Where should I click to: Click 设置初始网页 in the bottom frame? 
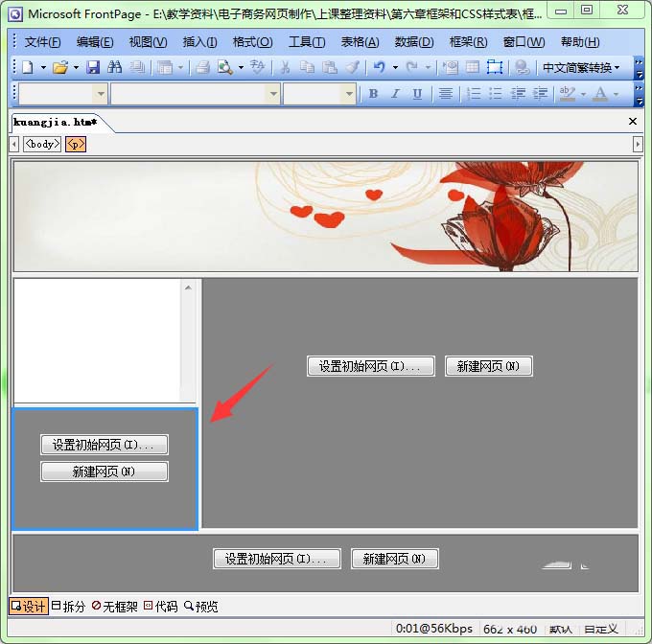(x=277, y=559)
